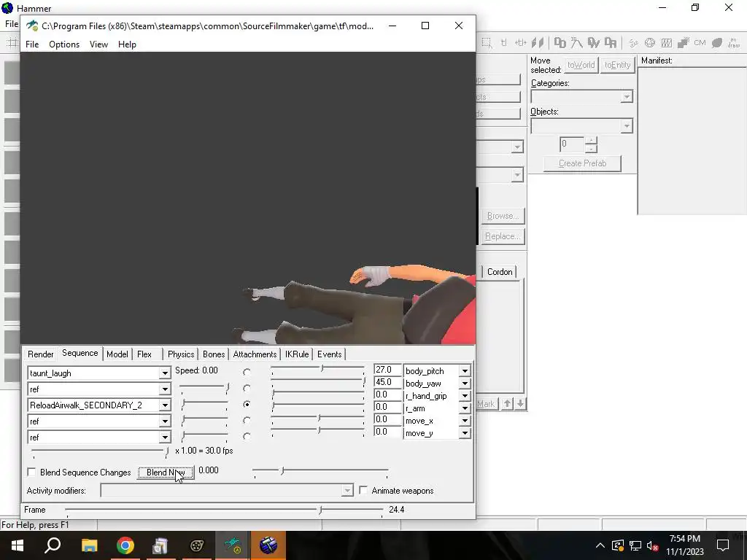
Task: Open the body_yaw parameter dropdown
Action: (x=465, y=383)
